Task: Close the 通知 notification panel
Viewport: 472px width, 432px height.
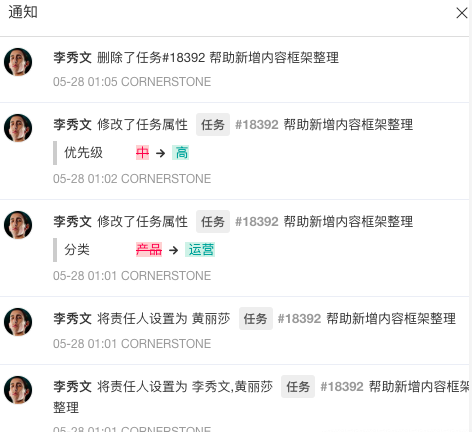Action: point(462,13)
